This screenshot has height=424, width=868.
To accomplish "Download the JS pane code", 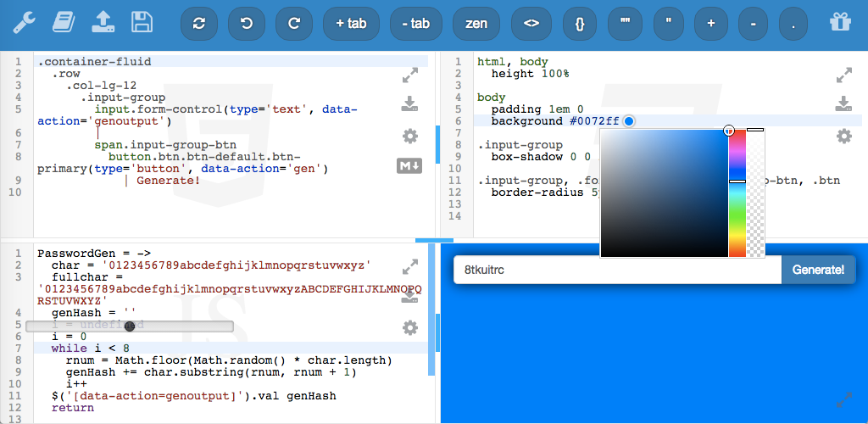I will click(x=409, y=296).
